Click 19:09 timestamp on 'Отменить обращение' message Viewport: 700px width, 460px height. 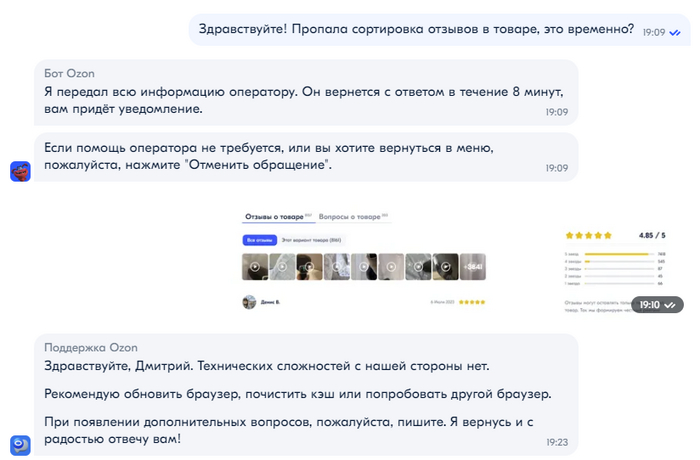557,168
